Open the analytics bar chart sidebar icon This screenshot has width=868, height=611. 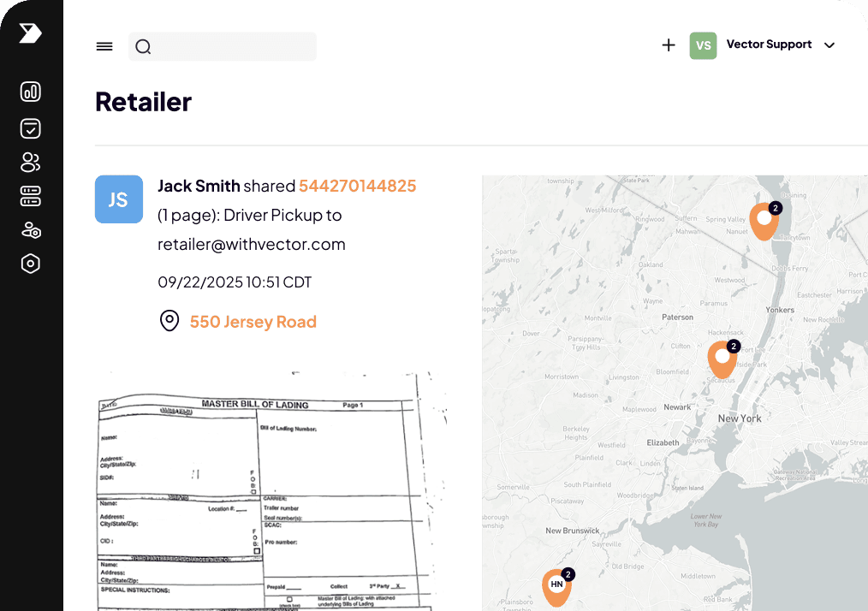tap(31, 92)
